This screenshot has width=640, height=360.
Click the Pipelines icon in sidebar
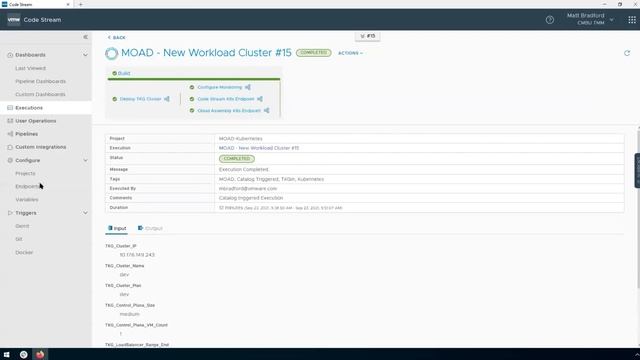click(x=10, y=134)
